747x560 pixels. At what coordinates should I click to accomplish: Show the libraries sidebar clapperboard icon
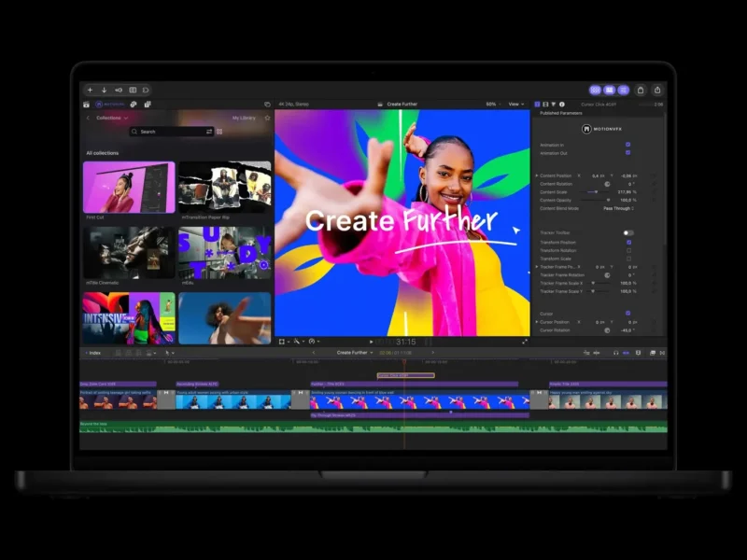[x=86, y=105]
